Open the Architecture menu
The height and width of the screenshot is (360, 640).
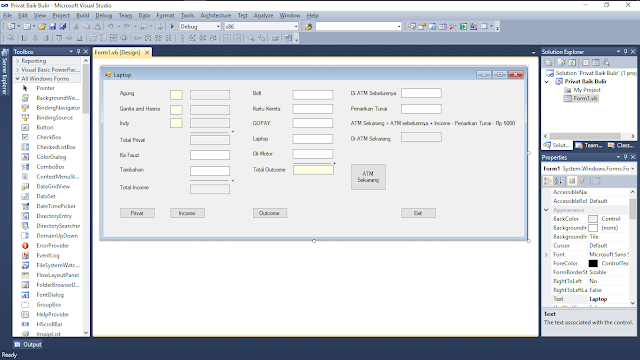tap(216, 16)
